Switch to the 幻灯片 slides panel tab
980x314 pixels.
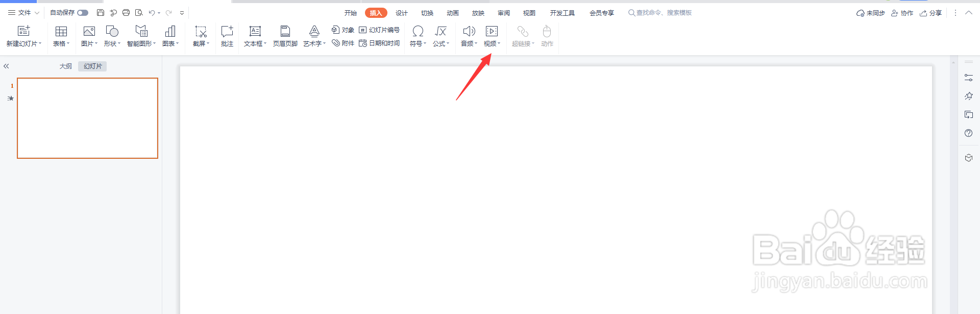tap(92, 66)
